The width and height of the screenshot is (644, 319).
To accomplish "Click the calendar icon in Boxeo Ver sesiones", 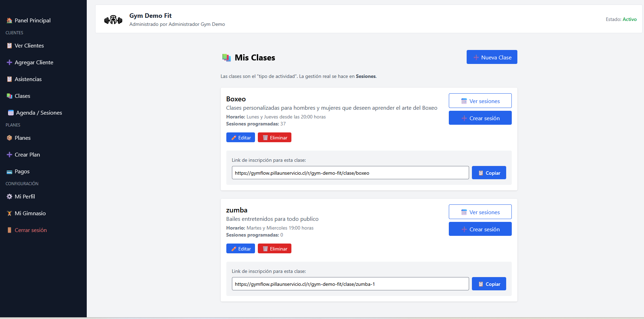I will point(464,101).
